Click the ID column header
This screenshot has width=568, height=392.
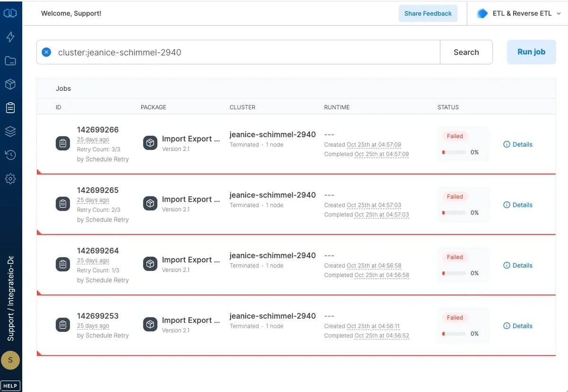[59, 107]
